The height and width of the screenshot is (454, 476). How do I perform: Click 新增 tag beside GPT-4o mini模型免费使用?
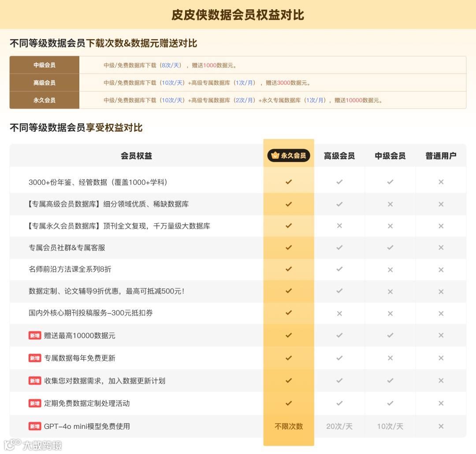click(35, 426)
